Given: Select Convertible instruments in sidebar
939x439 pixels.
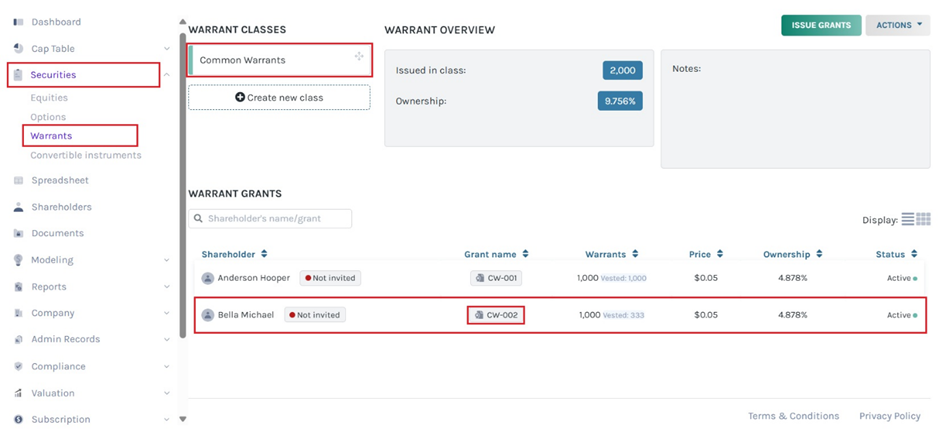Looking at the screenshot, I should click(86, 155).
